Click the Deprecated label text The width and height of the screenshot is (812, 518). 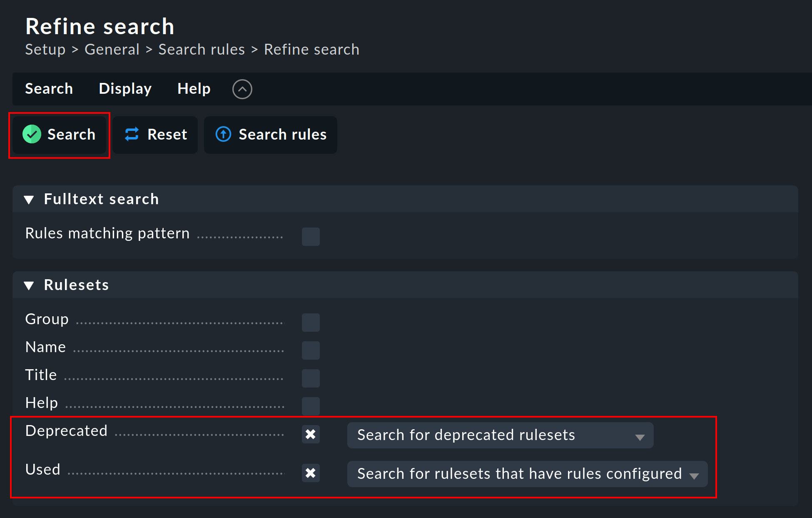pos(67,430)
